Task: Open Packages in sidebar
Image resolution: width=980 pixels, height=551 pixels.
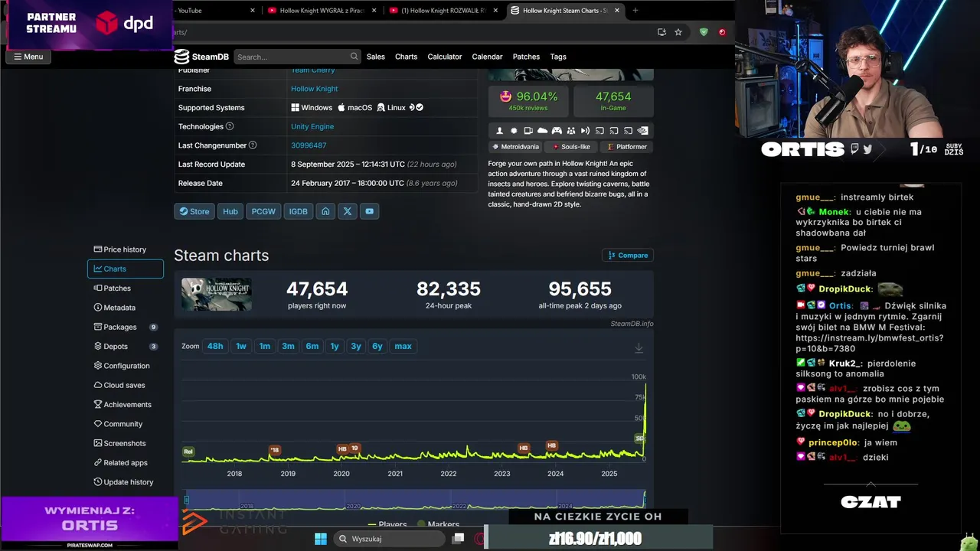Action: point(125,327)
